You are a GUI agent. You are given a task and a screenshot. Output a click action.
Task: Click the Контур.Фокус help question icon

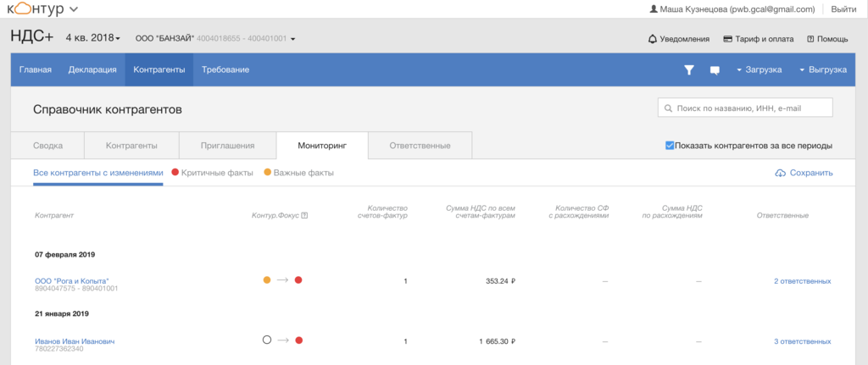(x=304, y=216)
